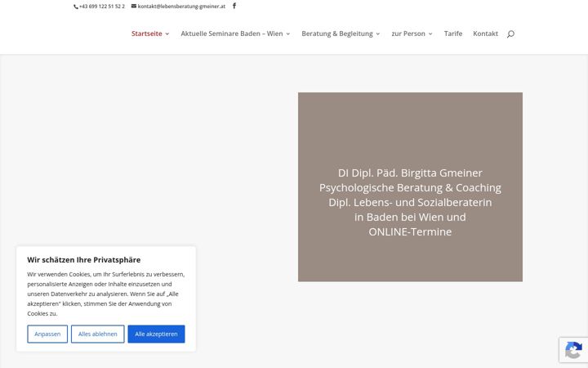Click the text in Baden bei Wien und

click(x=410, y=217)
